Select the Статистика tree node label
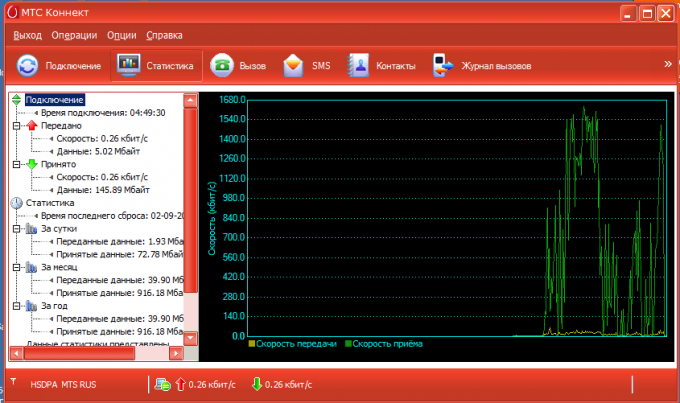 tap(50, 203)
